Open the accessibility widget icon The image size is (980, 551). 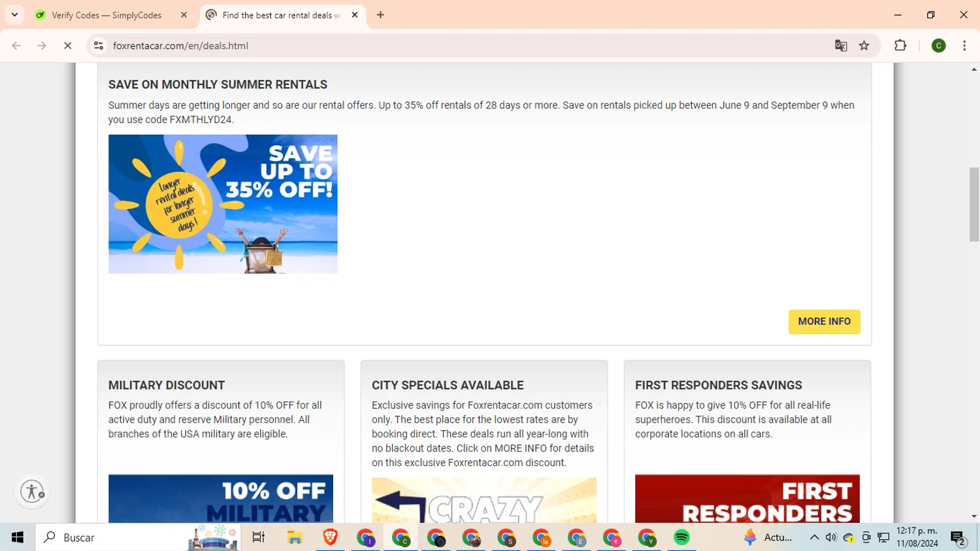tap(32, 491)
